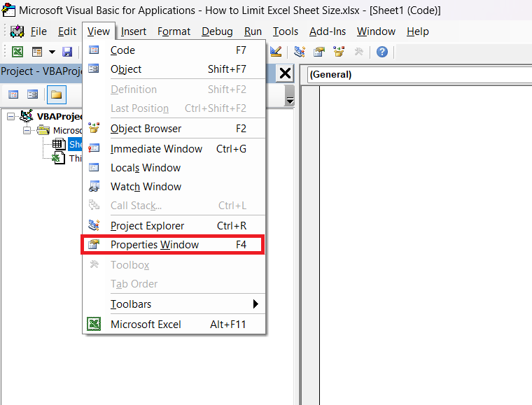Click the Design Mode toolbar icon

point(276,52)
